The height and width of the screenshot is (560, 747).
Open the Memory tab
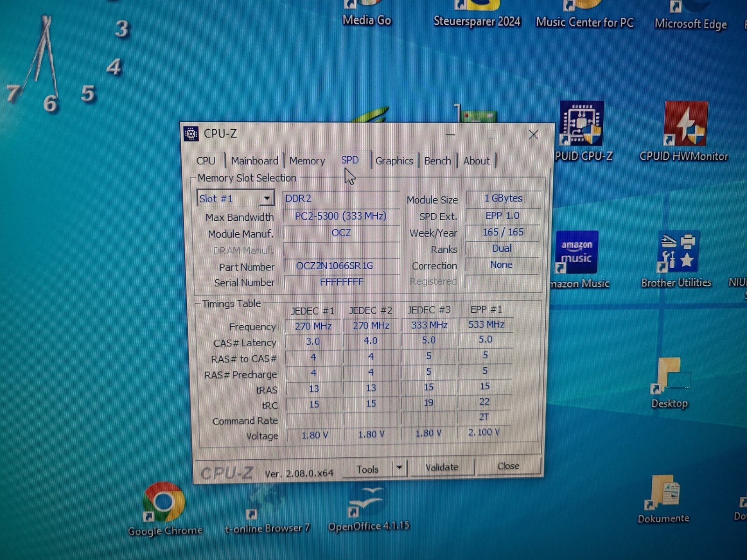point(307,161)
